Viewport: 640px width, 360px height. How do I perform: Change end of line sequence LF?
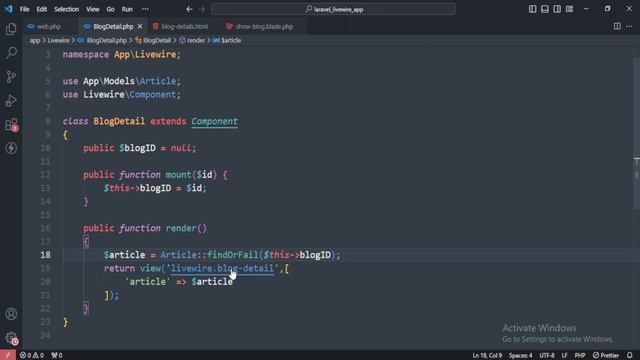[564, 355]
